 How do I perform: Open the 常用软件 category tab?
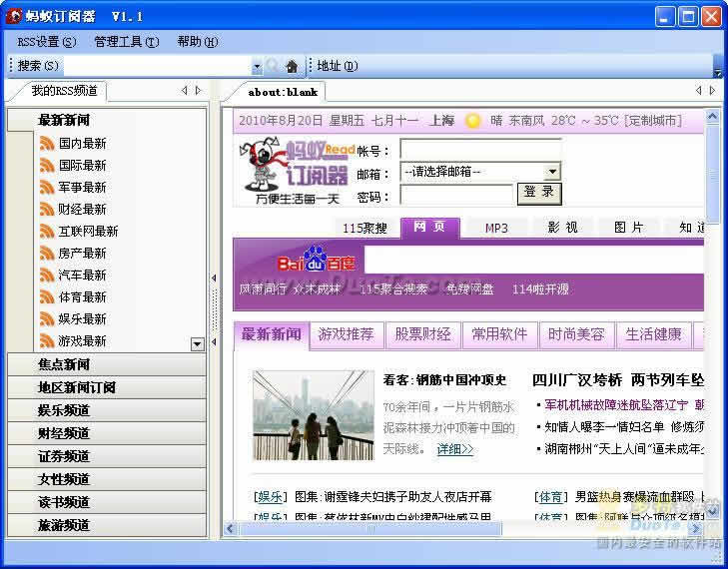499,334
